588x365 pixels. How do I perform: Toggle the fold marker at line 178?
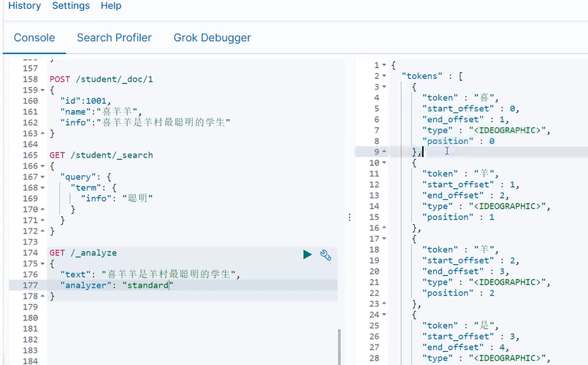coord(42,296)
